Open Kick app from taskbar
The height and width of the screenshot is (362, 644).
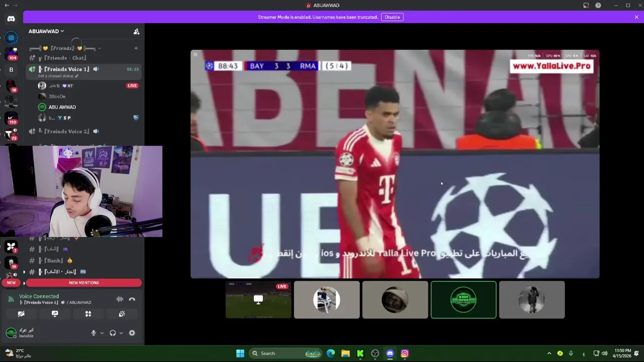pyautogui.click(x=360, y=353)
